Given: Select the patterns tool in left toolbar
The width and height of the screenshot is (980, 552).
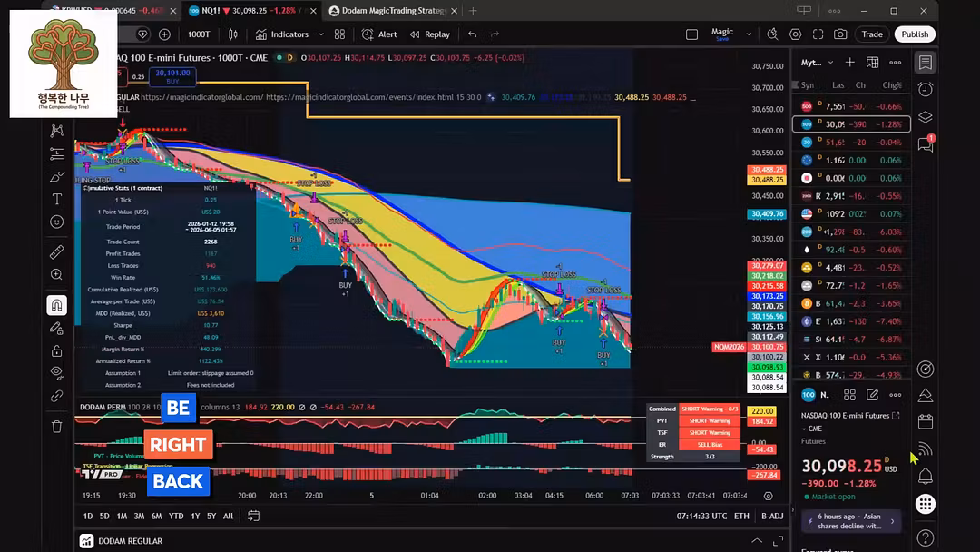Looking at the screenshot, I should coord(57,130).
